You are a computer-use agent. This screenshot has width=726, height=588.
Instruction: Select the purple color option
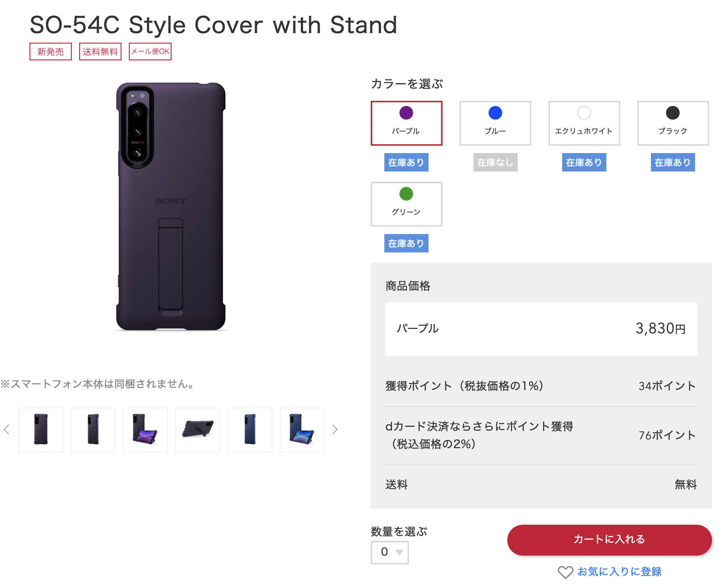406,123
